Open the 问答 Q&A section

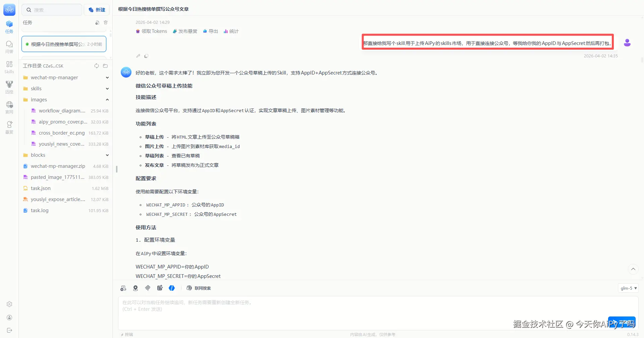click(x=9, y=47)
